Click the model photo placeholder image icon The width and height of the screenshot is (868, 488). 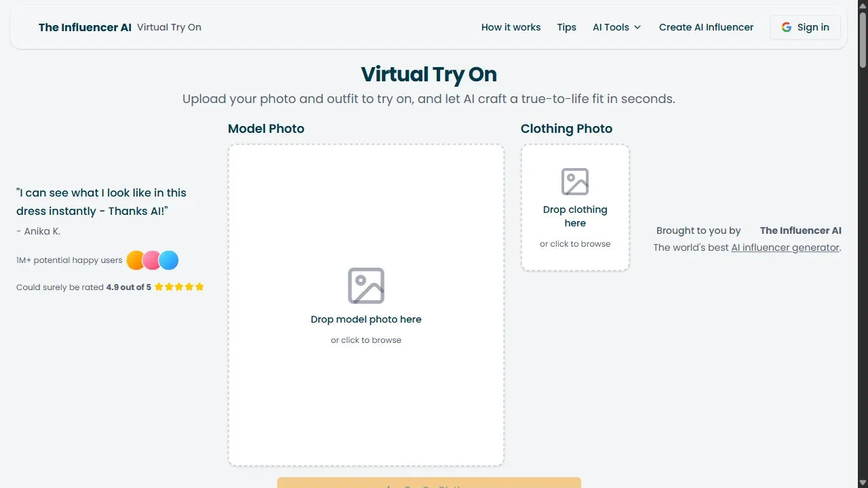(x=366, y=285)
